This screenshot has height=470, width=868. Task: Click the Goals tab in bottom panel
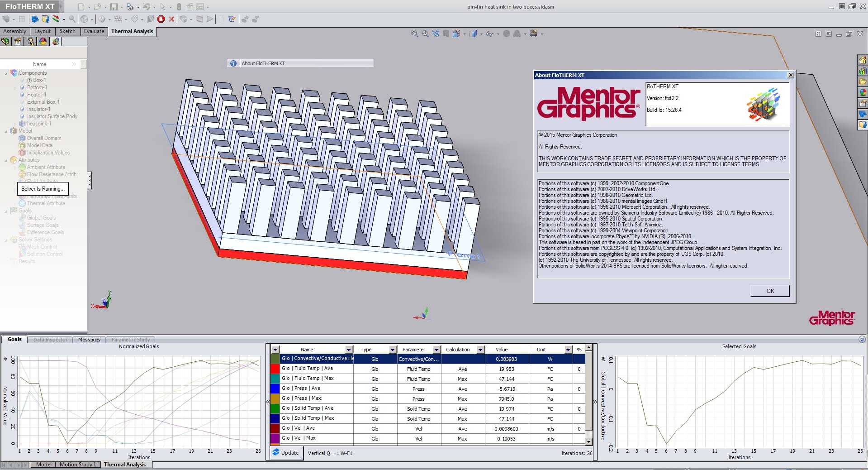click(x=14, y=339)
